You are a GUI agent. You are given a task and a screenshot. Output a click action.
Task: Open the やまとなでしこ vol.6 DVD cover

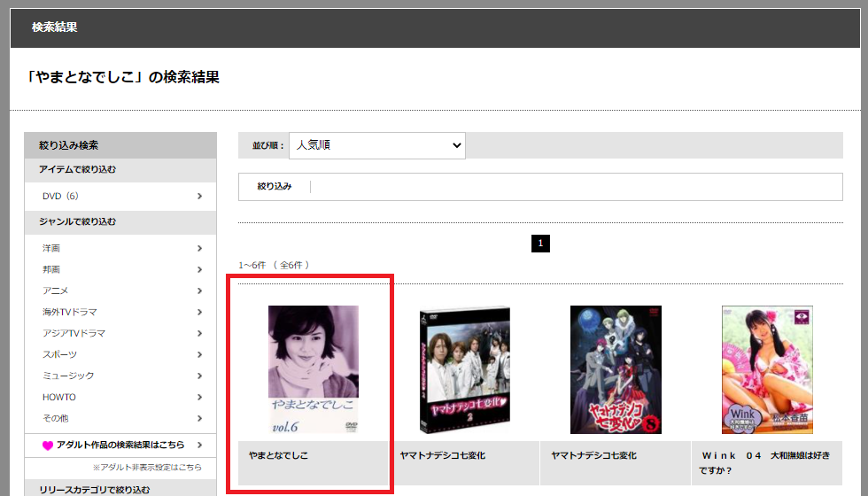coord(314,370)
